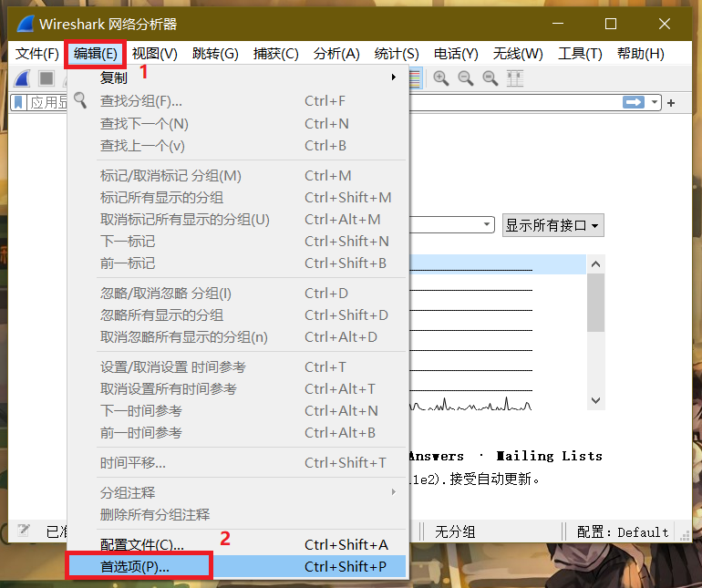This screenshot has width=702, height=588.
Task: Open the Mailing Lists link
Action: 549,456
